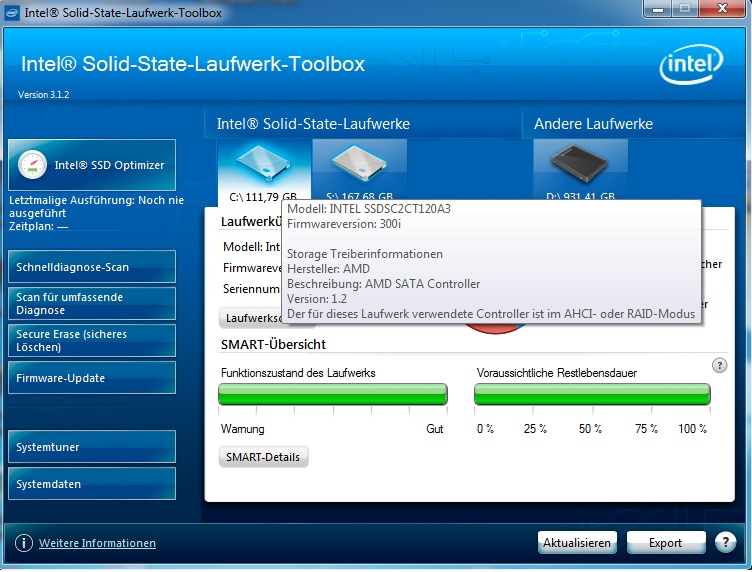Click the Beschreibung: AMD SATA Controller line

point(383,284)
